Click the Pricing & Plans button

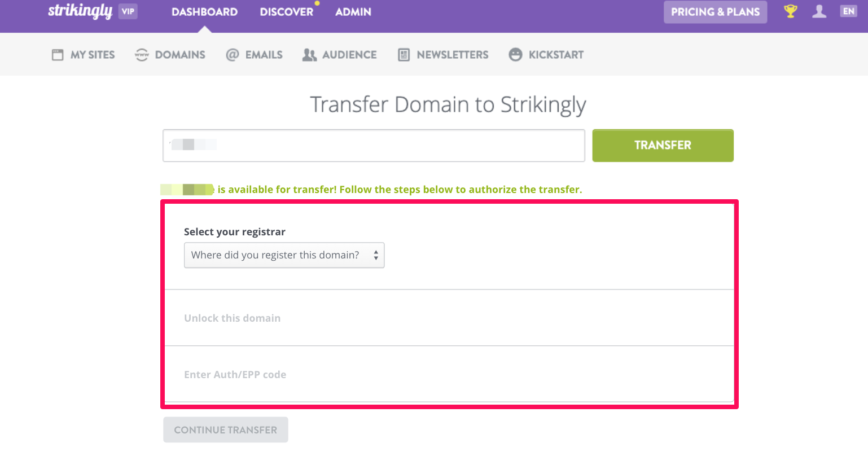coord(715,12)
